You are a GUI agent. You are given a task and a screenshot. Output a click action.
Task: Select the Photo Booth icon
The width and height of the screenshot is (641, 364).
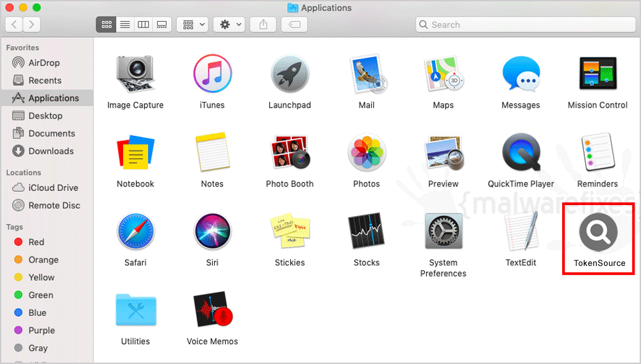point(290,153)
